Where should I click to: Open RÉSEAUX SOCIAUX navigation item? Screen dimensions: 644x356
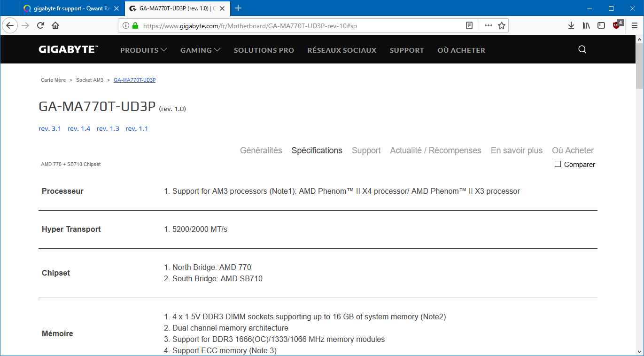(342, 50)
